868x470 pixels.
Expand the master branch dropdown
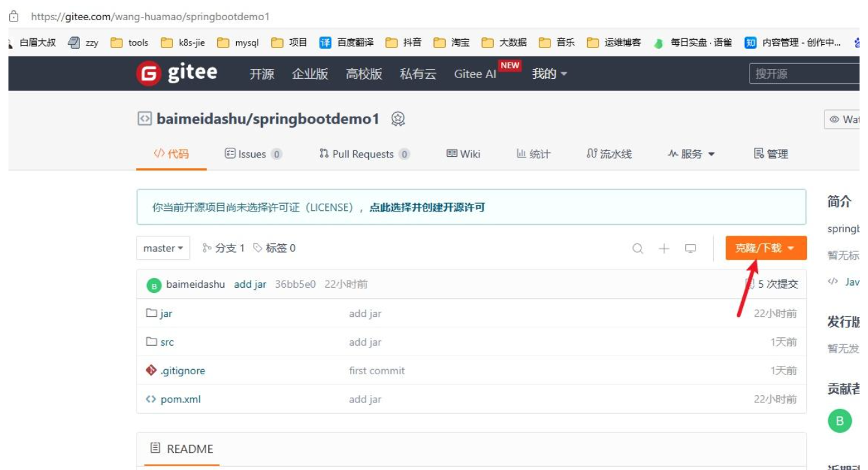point(163,248)
